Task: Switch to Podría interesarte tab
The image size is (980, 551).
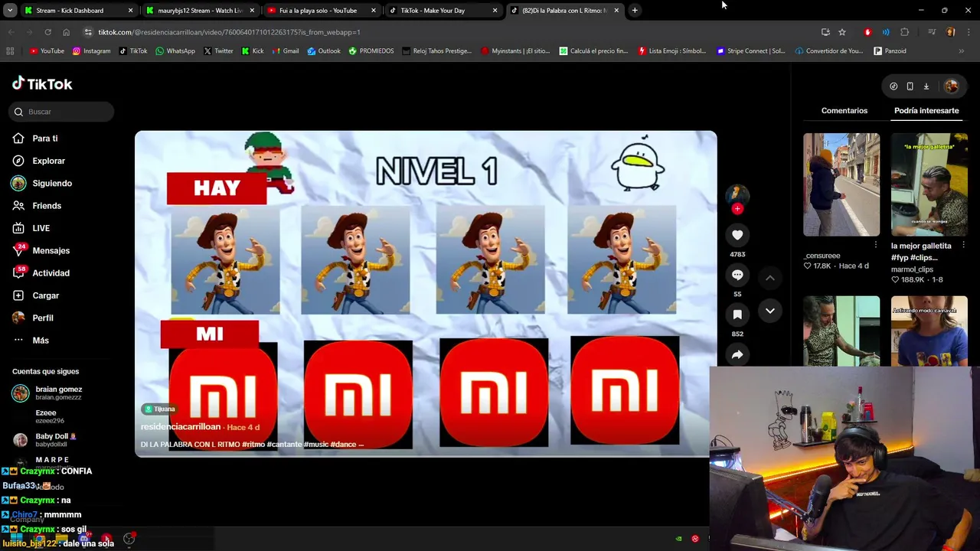Action: pos(926,111)
